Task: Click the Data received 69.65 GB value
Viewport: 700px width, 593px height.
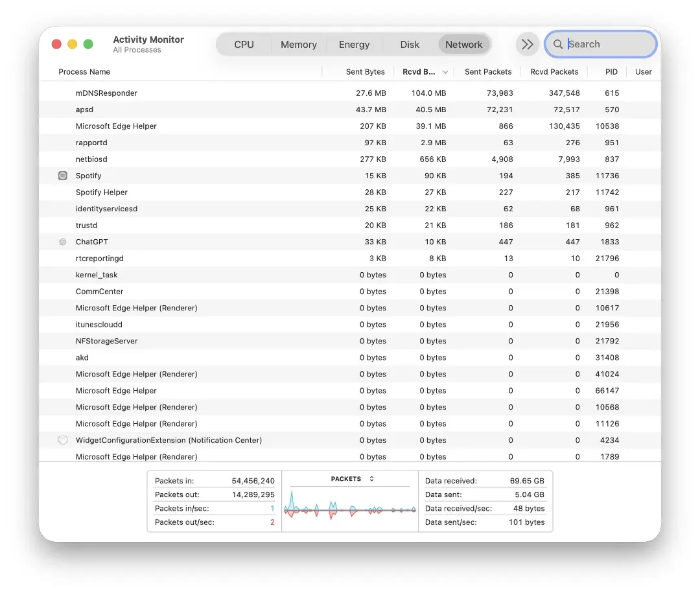Action: tap(527, 481)
